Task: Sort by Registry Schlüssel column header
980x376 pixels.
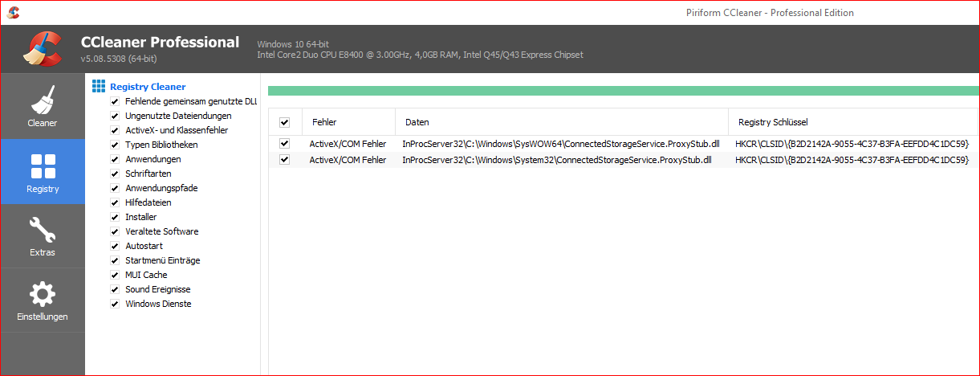Action: coord(854,122)
